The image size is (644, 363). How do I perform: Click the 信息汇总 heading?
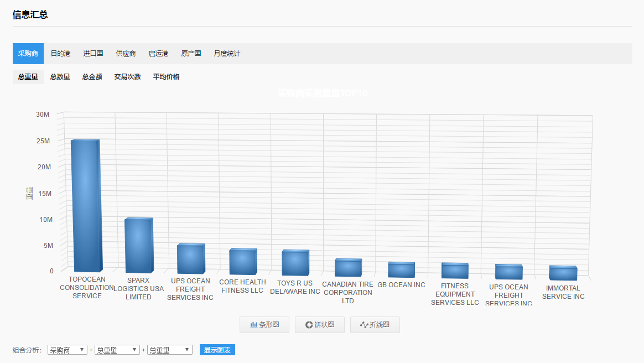pos(30,15)
